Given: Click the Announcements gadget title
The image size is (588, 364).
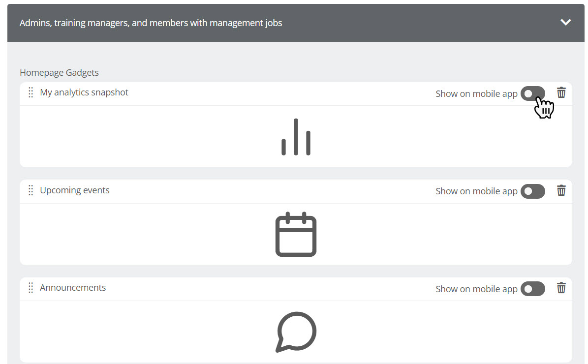Looking at the screenshot, I should point(73,288).
